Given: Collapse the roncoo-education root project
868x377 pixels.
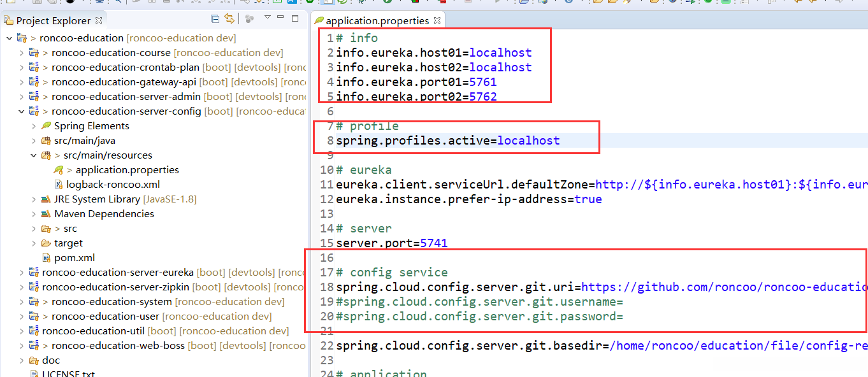Looking at the screenshot, I should [9, 38].
